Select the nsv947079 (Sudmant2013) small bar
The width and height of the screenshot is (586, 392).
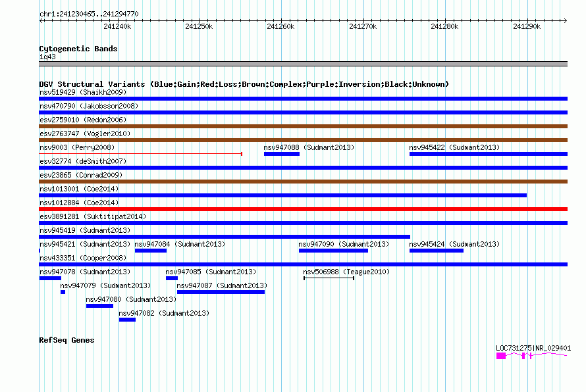click(x=63, y=292)
